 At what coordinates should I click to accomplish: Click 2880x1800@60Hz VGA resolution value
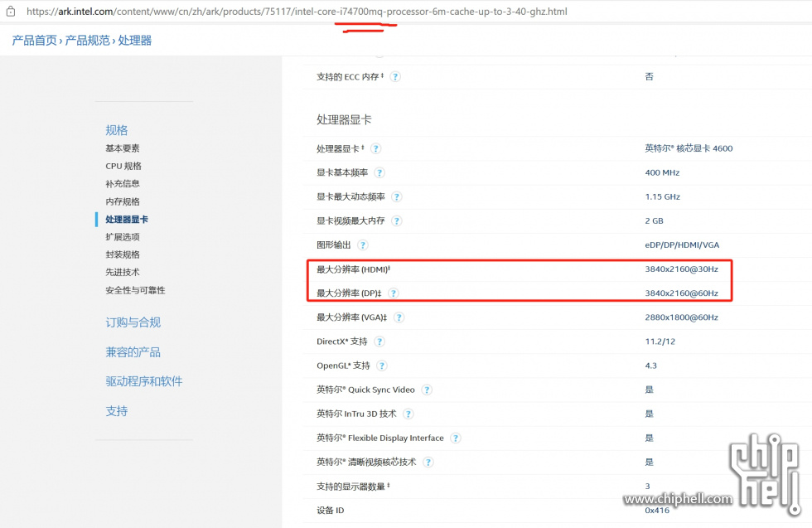coord(681,317)
